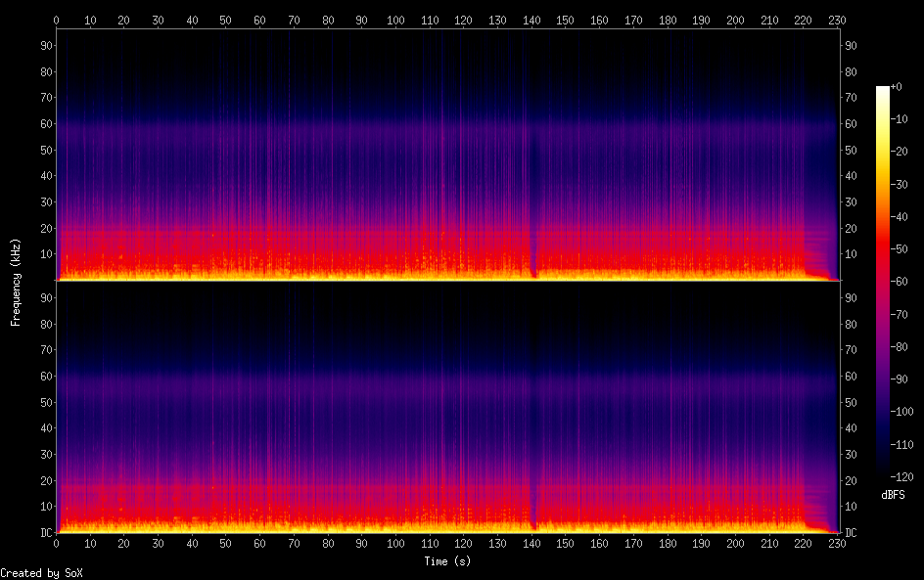
Task: Click the lower channel spectrogram plot
Action: 448,407
